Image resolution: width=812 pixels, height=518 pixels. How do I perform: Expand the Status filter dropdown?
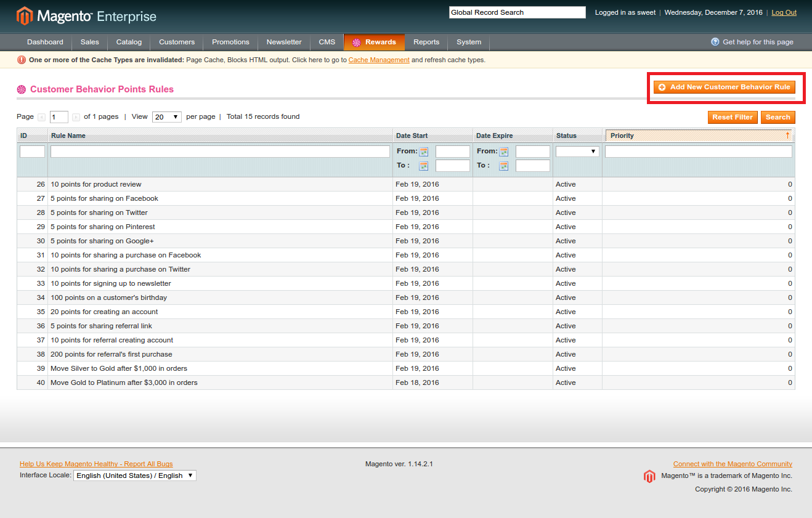577,152
